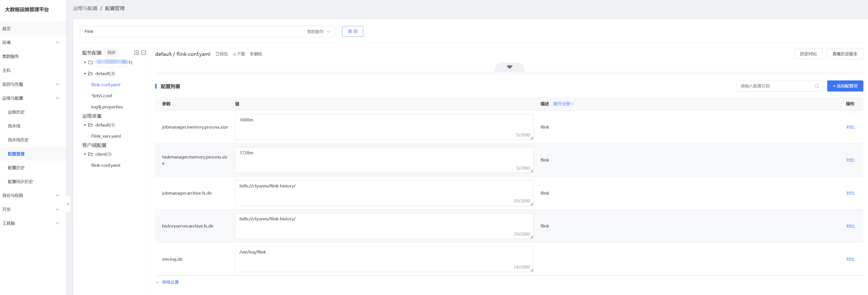Expand the 开发 sidebar menu
This screenshot has height=295, width=868.
[57, 209]
